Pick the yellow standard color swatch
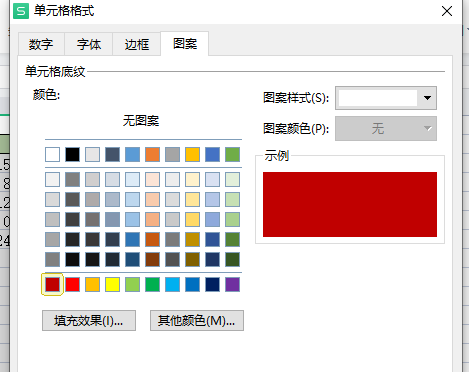The height and width of the screenshot is (372, 469). click(x=112, y=285)
